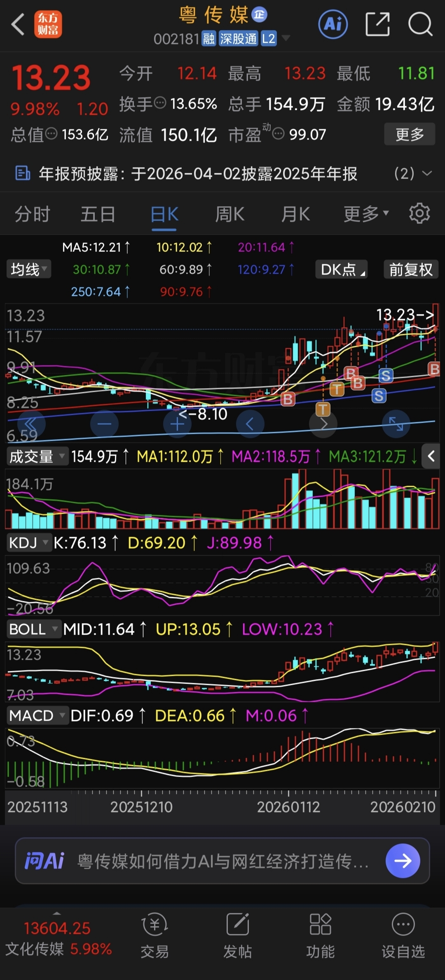Image resolution: width=445 pixels, height=980 pixels.
Task: Tap current price 13.23 heading
Action: point(51,77)
